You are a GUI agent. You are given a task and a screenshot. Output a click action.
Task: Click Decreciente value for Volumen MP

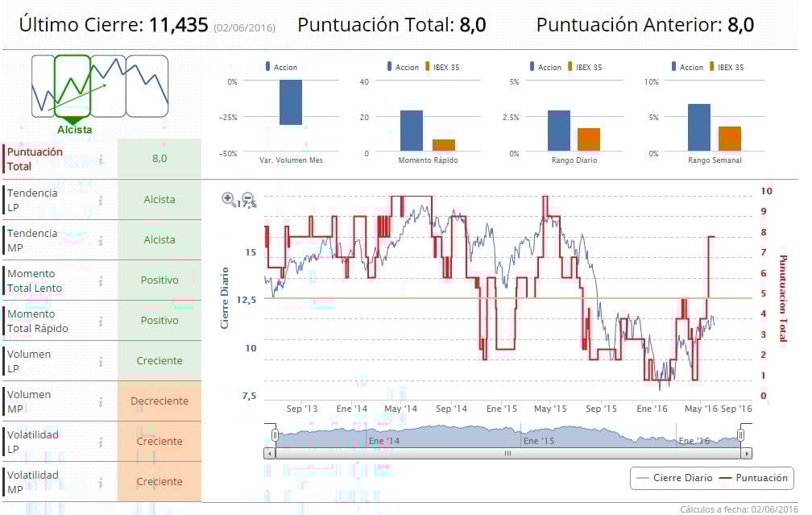tap(159, 401)
